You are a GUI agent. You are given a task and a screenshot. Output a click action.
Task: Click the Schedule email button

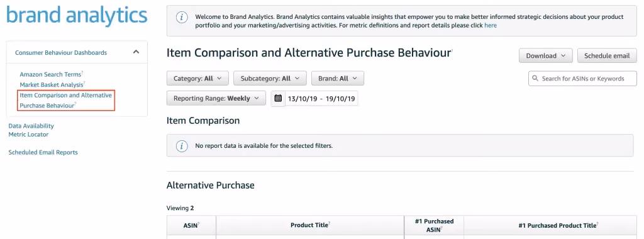[607, 56]
